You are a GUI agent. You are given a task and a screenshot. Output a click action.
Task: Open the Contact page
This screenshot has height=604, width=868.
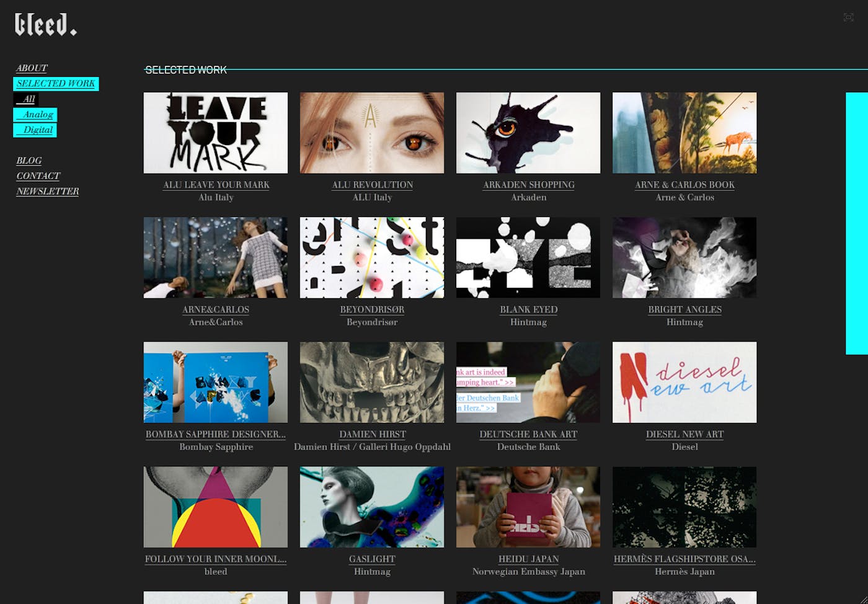click(x=38, y=176)
